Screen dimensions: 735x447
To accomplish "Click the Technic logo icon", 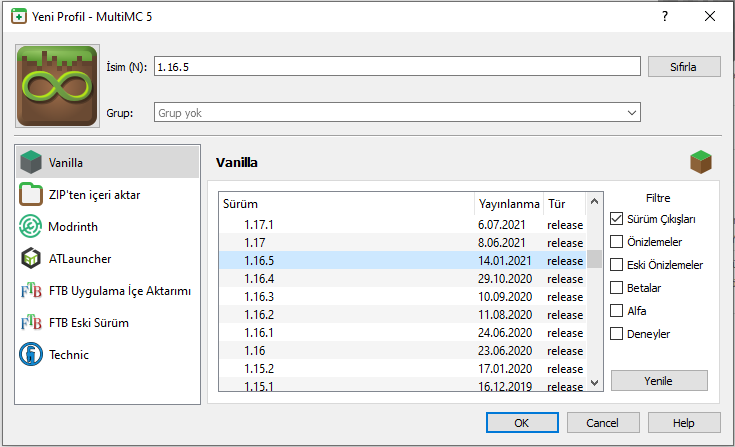I will 31,354.
